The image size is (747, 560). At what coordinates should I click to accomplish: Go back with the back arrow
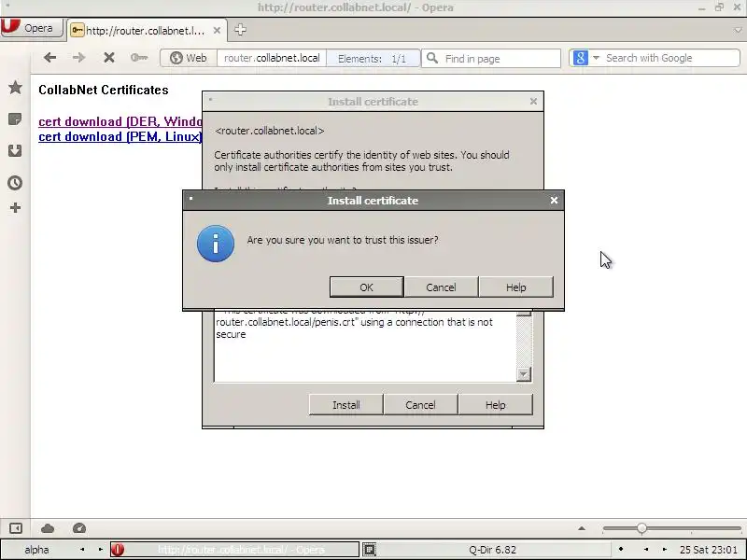tap(50, 58)
